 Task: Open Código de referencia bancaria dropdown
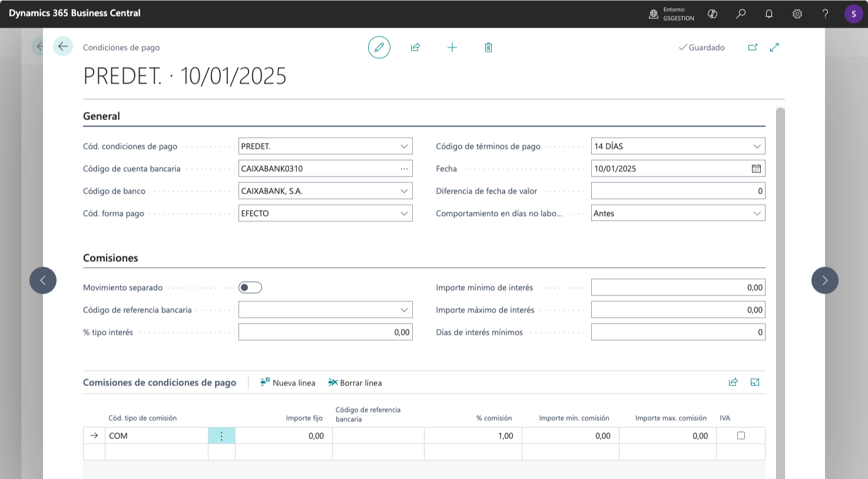404,310
